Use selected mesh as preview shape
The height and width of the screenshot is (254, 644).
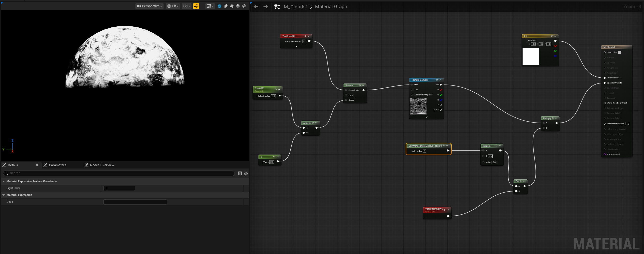pyautogui.click(x=244, y=6)
